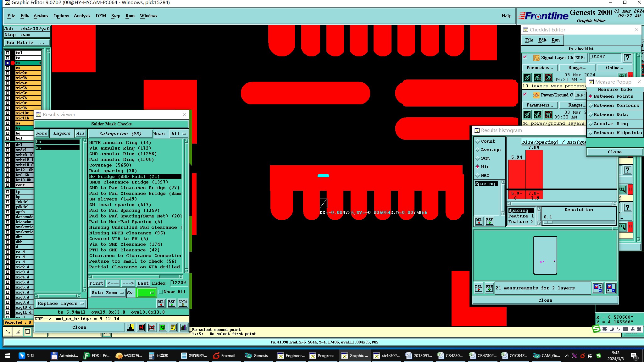Image resolution: width=644 pixels, height=362 pixels.
Task: Open the histogram bar-chart icon in Results viewer
Action: 184,327
